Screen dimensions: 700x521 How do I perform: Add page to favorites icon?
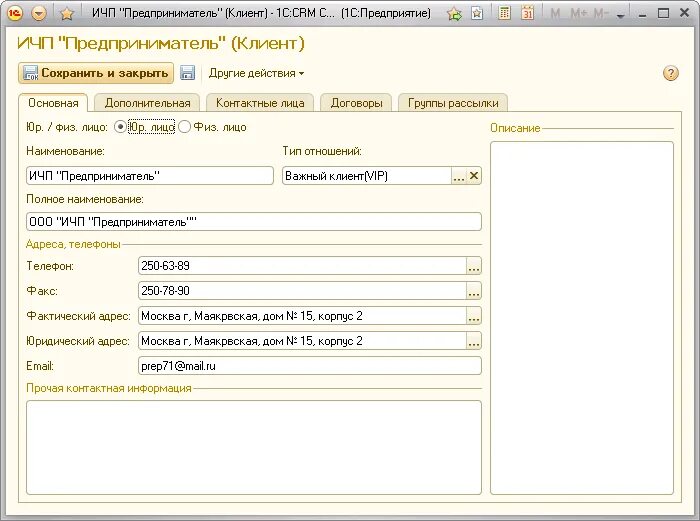point(477,14)
